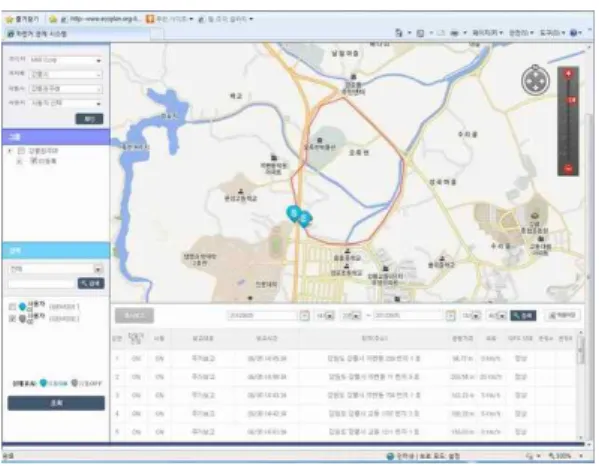The height and width of the screenshot is (466, 599).
Task: Pan the map left with the compass arrow
Action: click(x=528, y=81)
